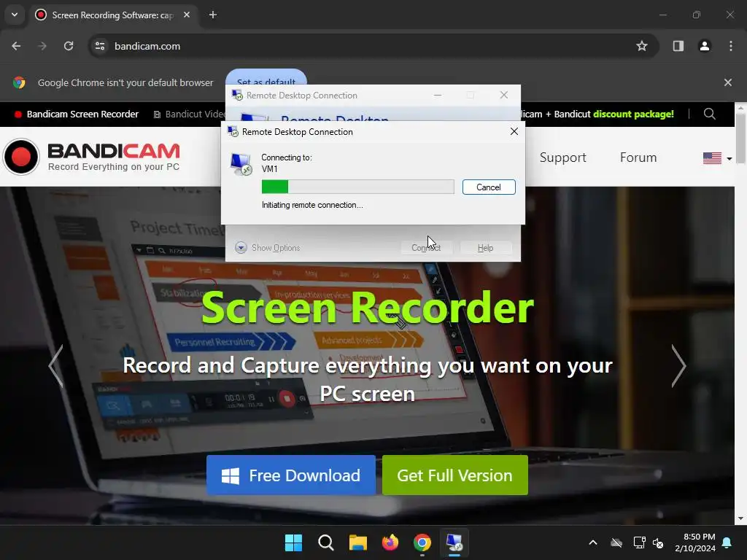Click the Free Download button
Screen dimensions: 747x560
click(291, 475)
